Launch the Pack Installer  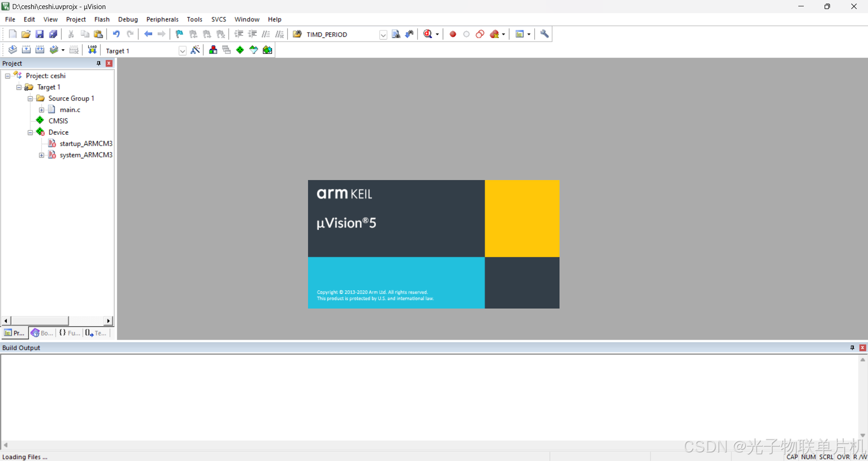pos(268,50)
